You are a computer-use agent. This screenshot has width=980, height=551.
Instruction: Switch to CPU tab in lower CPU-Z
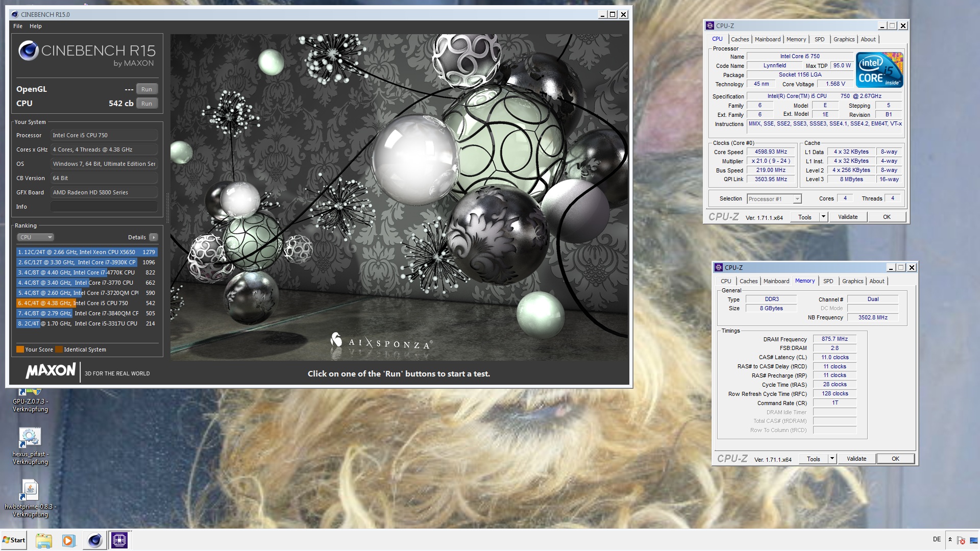pyautogui.click(x=726, y=281)
